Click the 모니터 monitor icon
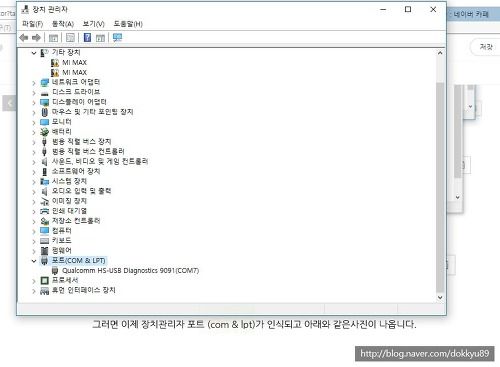Screen dimensions: 500x367 tap(44, 122)
